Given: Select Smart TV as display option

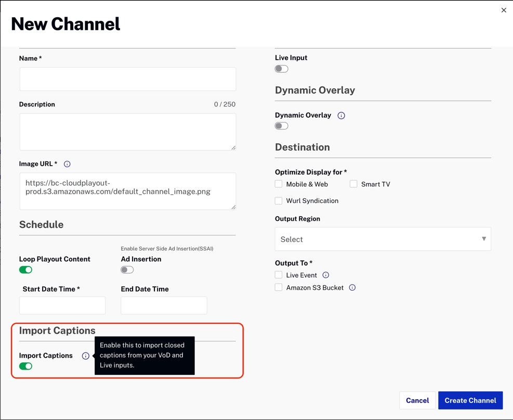Looking at the screenshot, I should coord(354,184).
